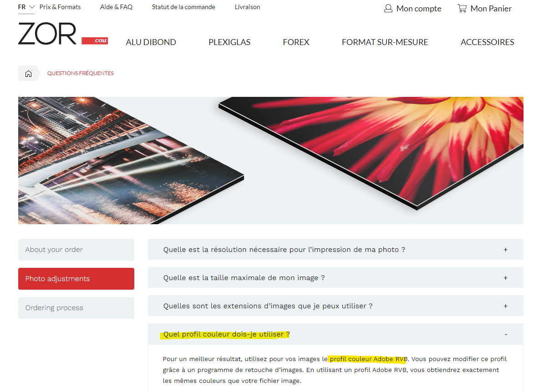Open FORMAT SUR-MESURE menu item
Image resolution: width=544 pixels, height=392 pixels.
point(385,42)
